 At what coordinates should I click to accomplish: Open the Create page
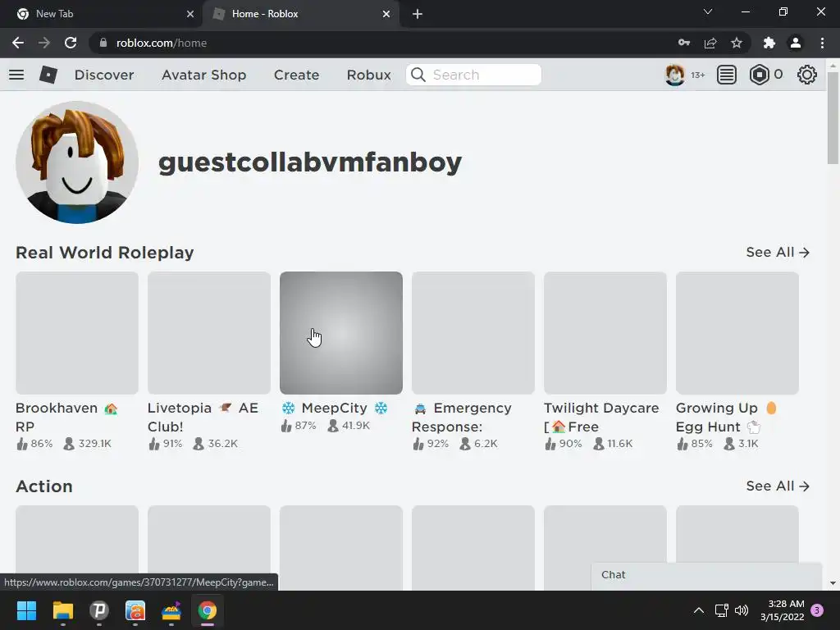click(x=296, y=75)
